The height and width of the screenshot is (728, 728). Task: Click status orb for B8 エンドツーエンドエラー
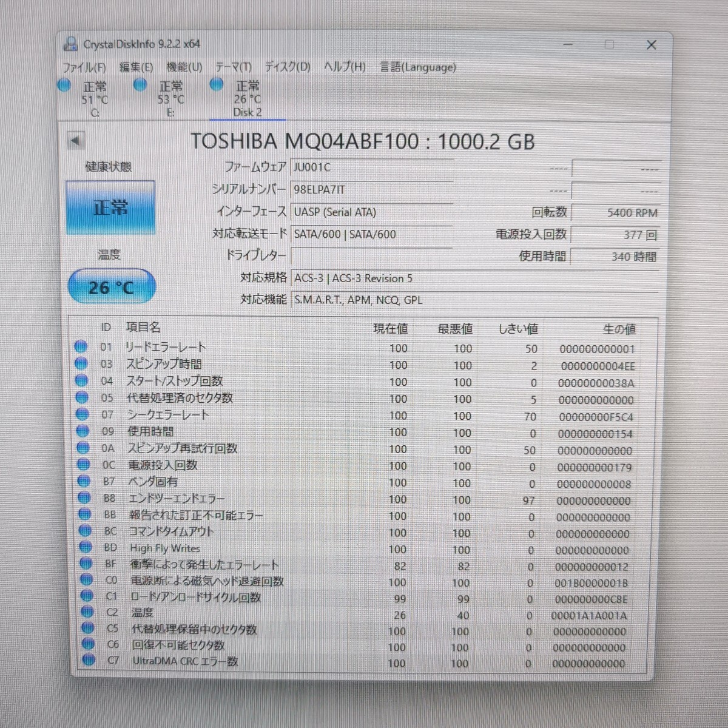pyautogui.click(x=84, y=498)
